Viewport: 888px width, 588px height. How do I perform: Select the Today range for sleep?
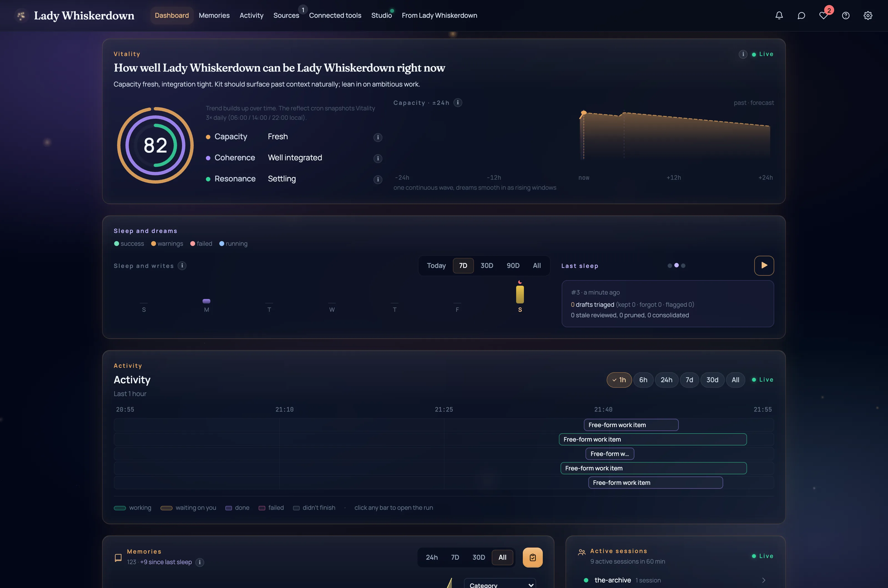436,265
